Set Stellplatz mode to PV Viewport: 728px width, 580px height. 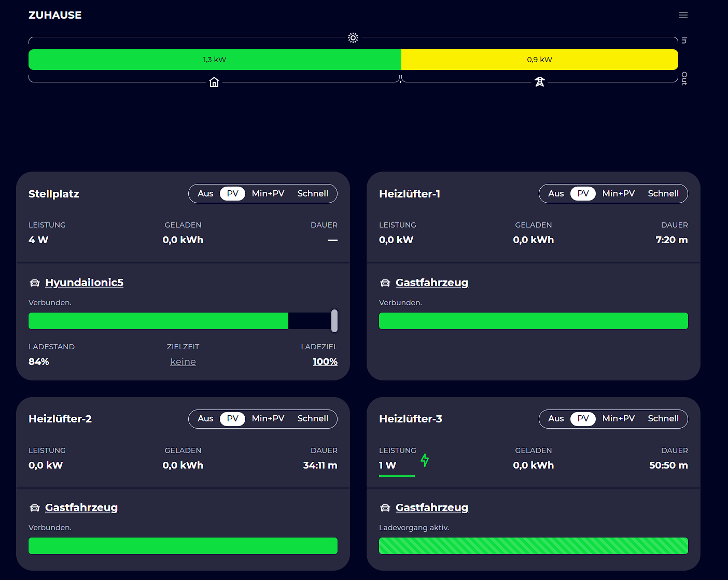point(232,193)
